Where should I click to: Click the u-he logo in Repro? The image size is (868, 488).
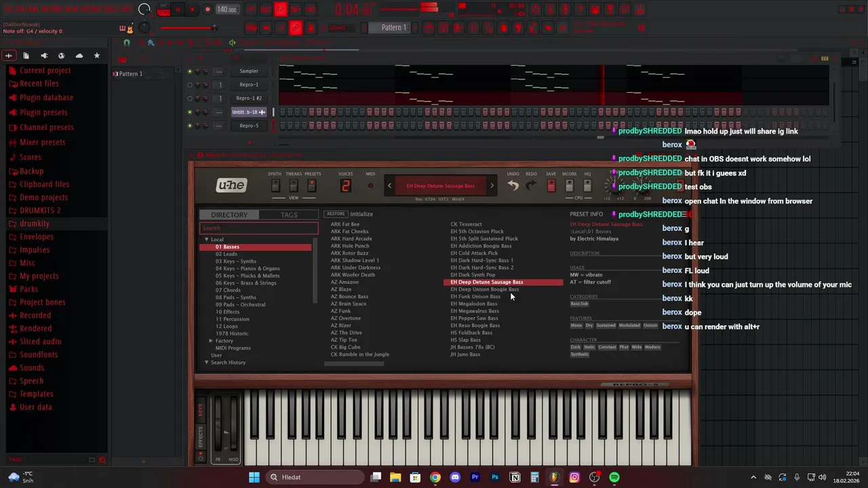[231, 186]
